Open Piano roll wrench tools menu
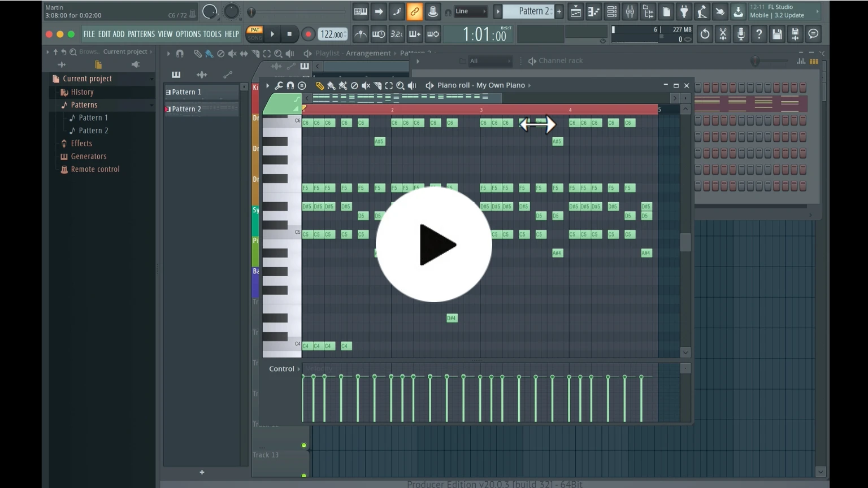Screen dimensions: 868x488 pyautogui.click(x=279, y=85)
